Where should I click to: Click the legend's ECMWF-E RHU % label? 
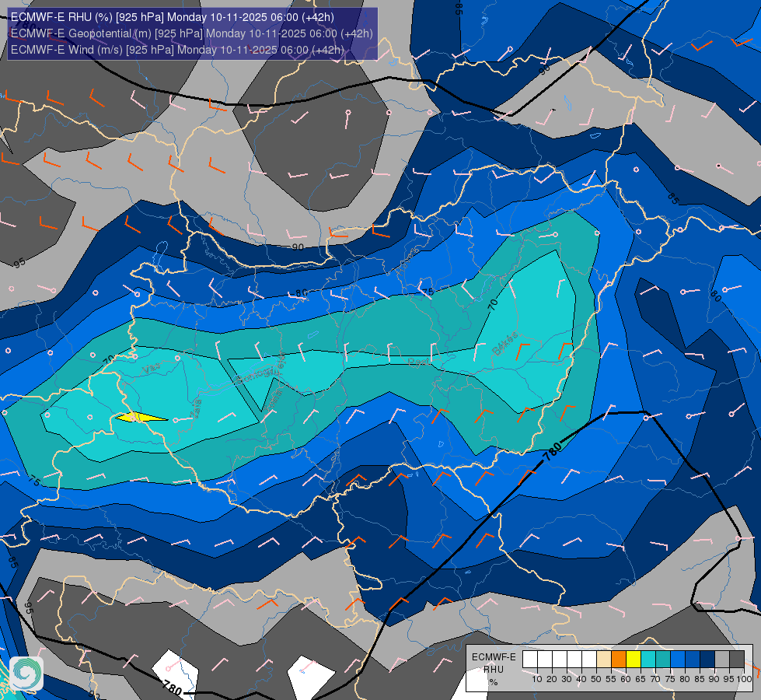(494, 670)
